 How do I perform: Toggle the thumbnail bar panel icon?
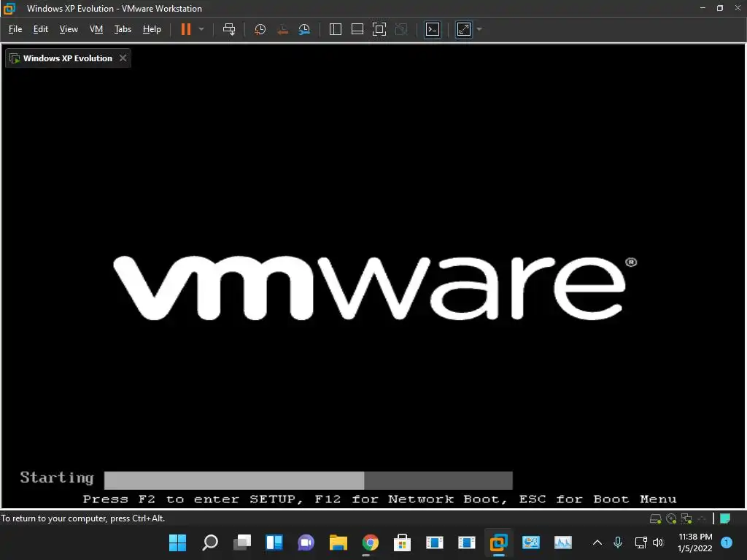(x=357, y=29)
